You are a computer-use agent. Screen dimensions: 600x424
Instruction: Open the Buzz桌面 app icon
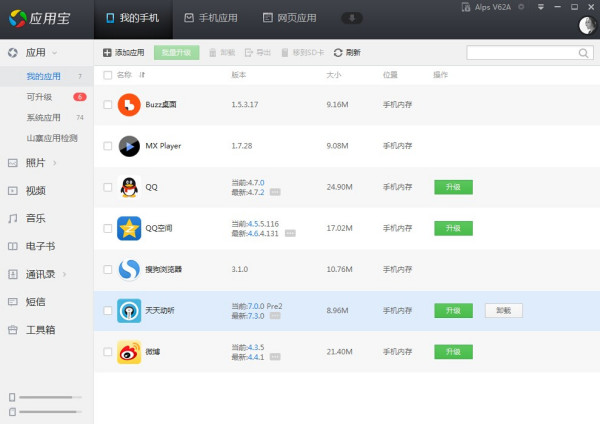click(129, 104)
